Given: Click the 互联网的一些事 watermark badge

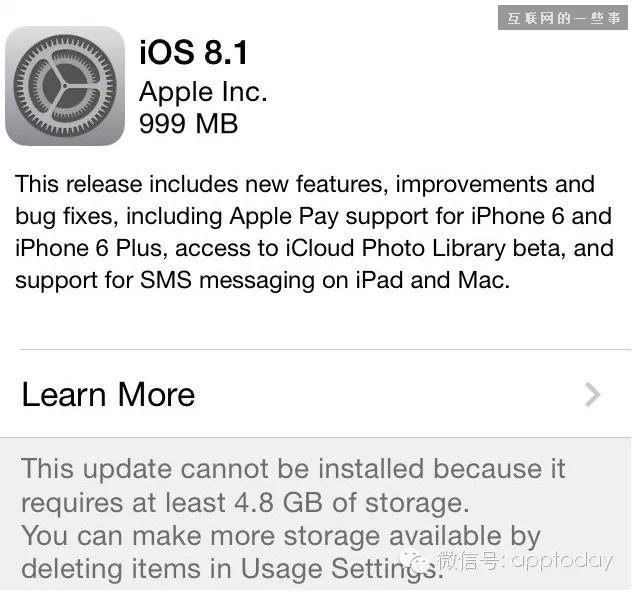Looking at the screenshot, I should (x=563, y=18).
